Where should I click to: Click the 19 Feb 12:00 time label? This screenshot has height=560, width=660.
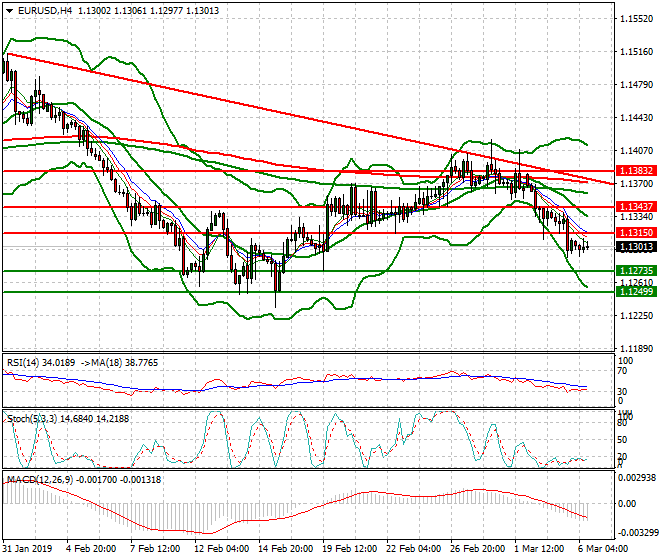pos(349,549)
